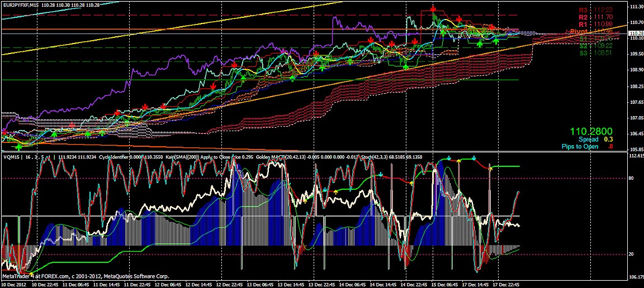
Task: Click the large green 110.2800 price display
Action: [592, 131]
